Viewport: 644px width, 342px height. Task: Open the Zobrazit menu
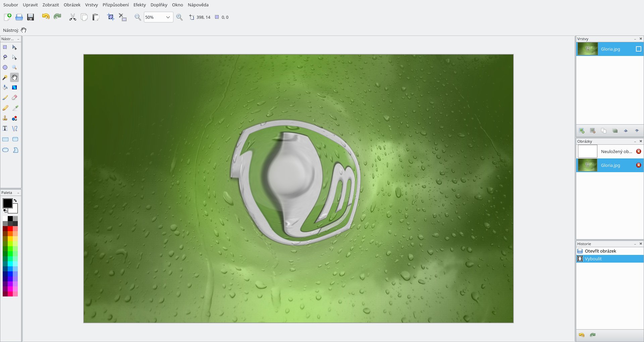tap(51, 5)
